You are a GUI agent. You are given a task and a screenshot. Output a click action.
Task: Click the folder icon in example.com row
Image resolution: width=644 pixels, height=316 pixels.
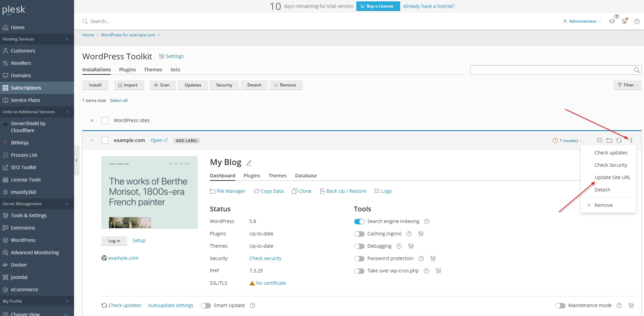pyautogui.click(x=609, y=140)
